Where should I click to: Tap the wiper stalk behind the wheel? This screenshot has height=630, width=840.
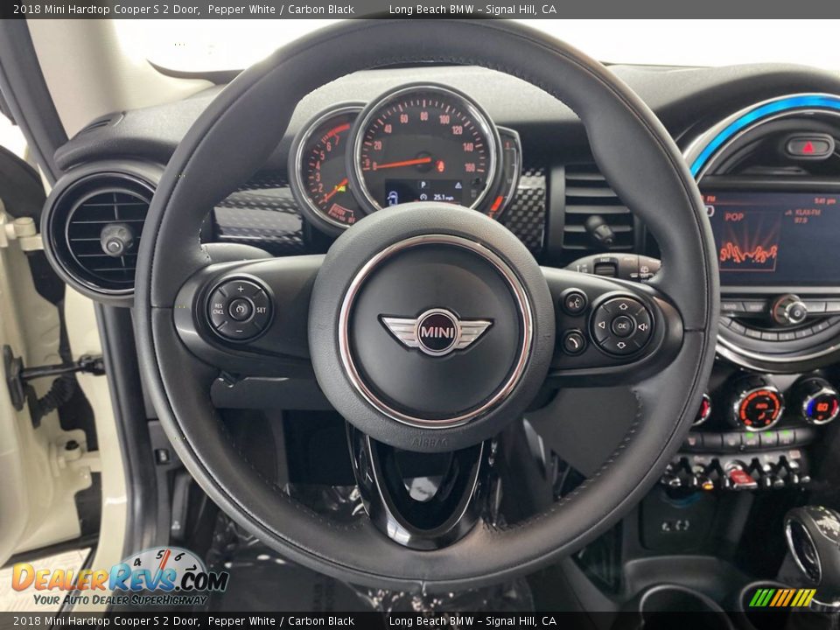coord(615,266)
